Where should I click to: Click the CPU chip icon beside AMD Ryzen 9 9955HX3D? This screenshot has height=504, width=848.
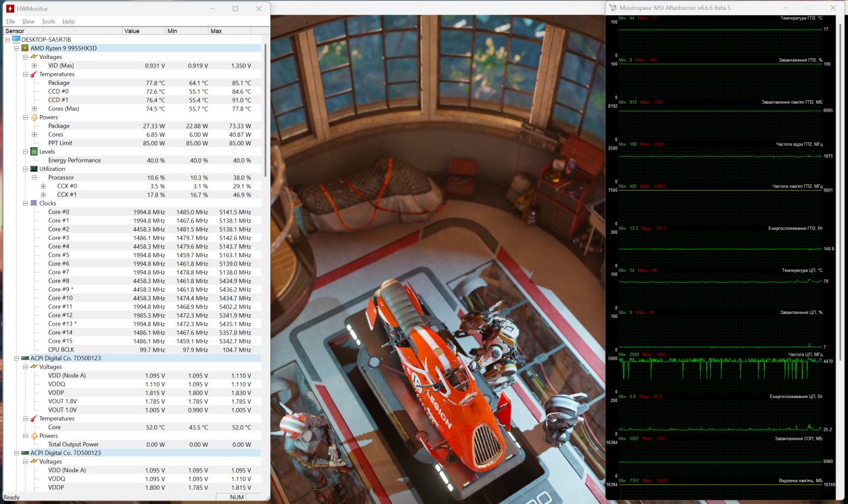25,48
